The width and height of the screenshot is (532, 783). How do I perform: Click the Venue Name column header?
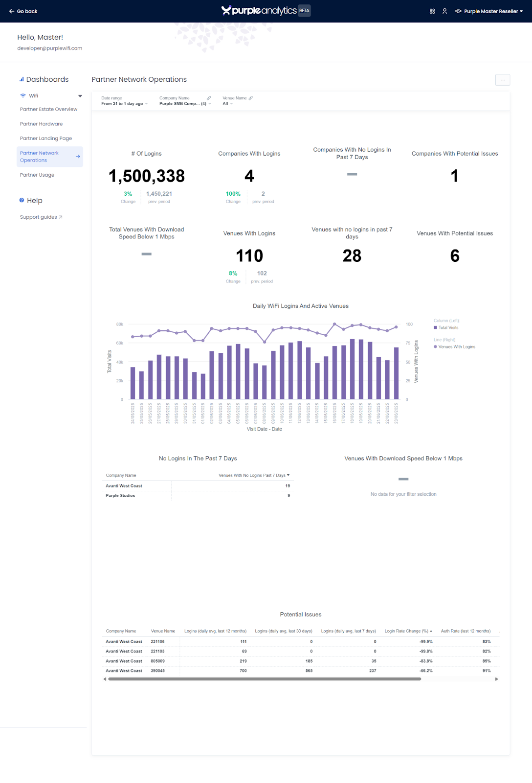click(x=163, y=631)
